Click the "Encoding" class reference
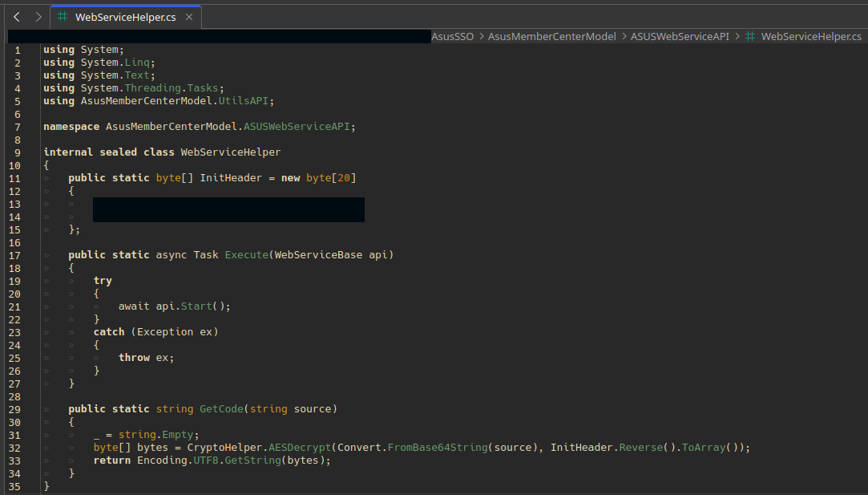The width and height of the screenshot is (868, 495). tap(162, 460)
